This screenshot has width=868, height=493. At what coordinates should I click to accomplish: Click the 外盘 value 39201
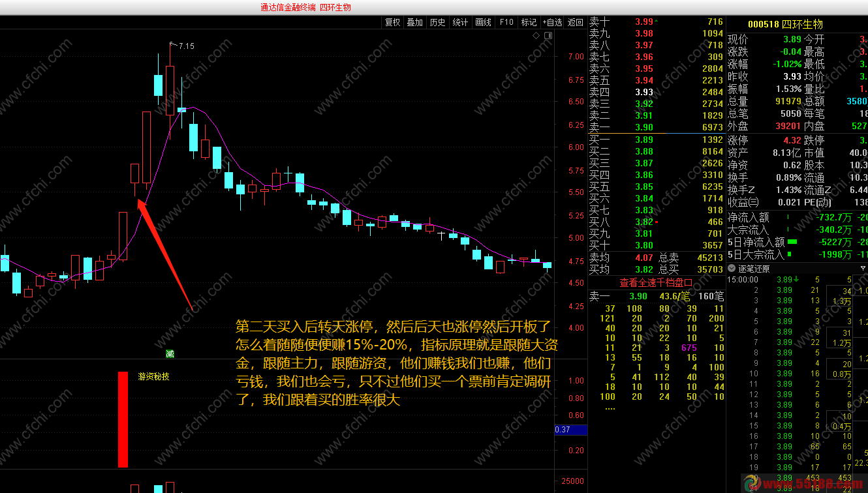pos(788,126)
